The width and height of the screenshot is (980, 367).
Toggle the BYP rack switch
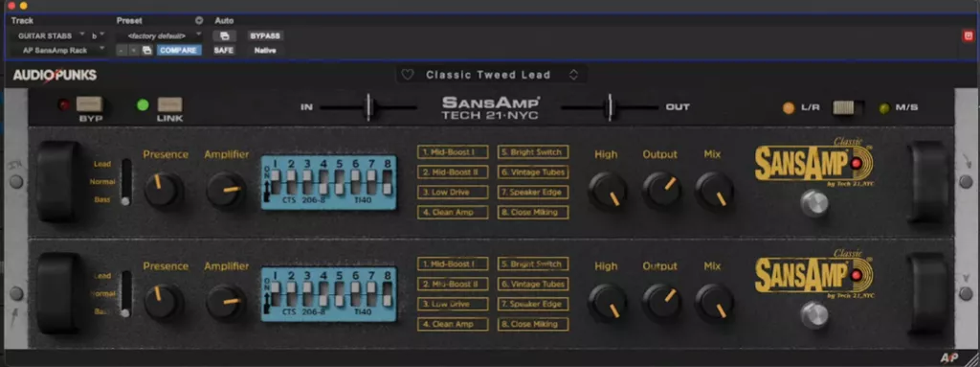pos(90,103)
